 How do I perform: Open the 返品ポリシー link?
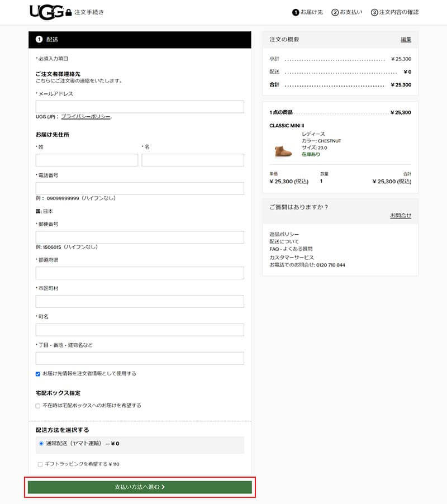(284, 234)
